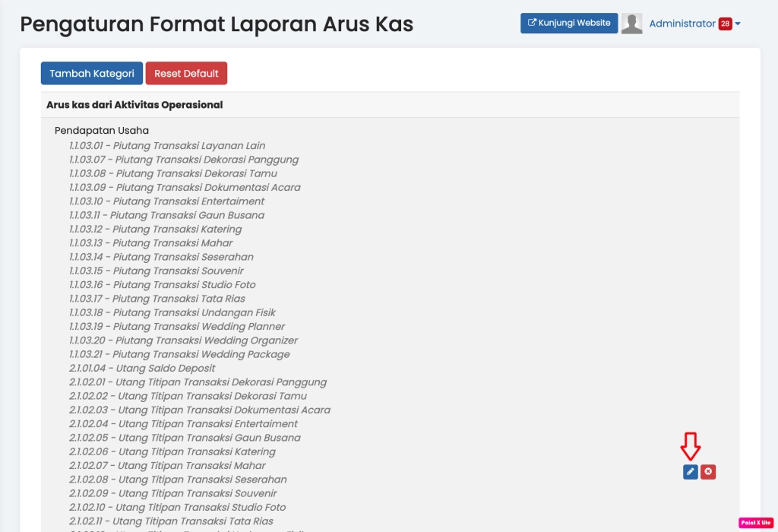Click Tambah Kategori to add a category
This screenshot has height=532, width=778.
[x=91, y=73]
